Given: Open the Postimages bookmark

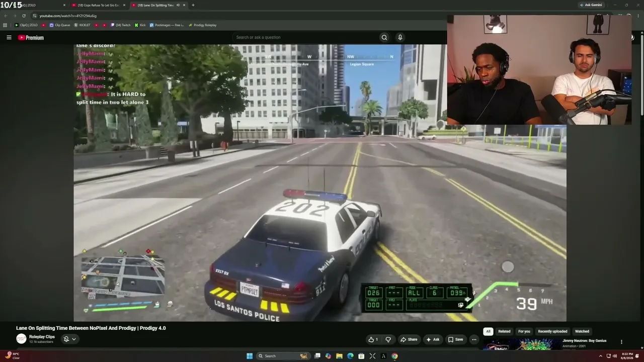Looking at the screenshot, I should (x=167, y=25).
